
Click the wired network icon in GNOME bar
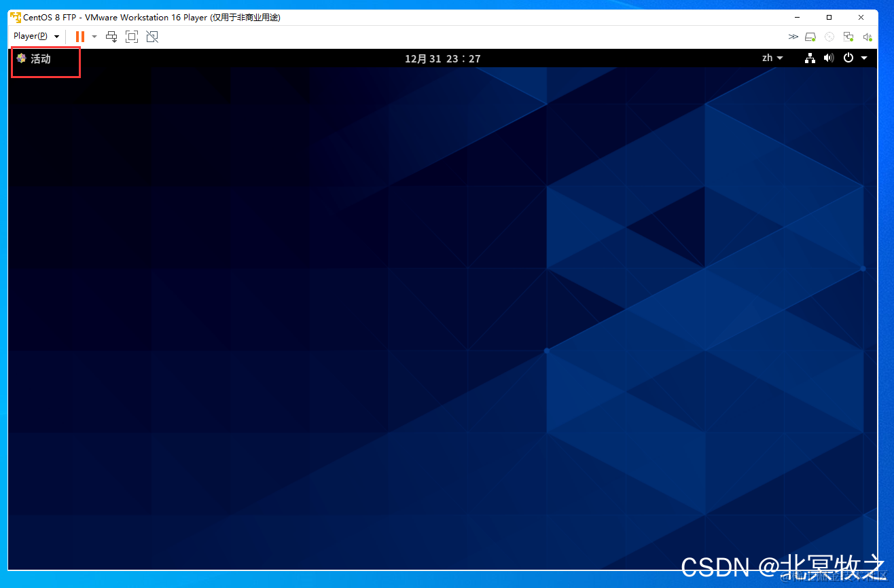810,58
